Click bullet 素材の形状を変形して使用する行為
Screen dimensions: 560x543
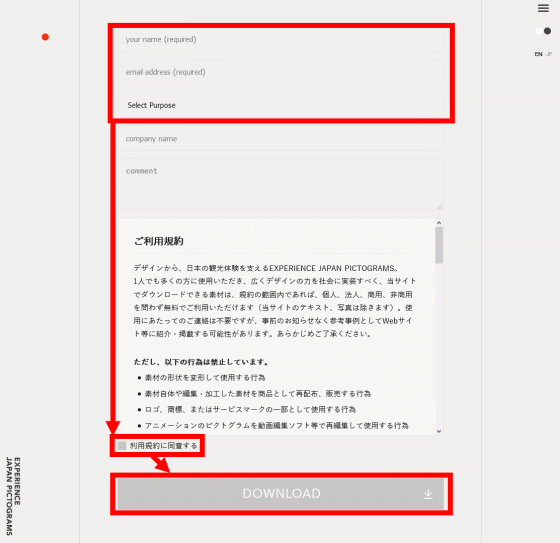tap(205, 378)
